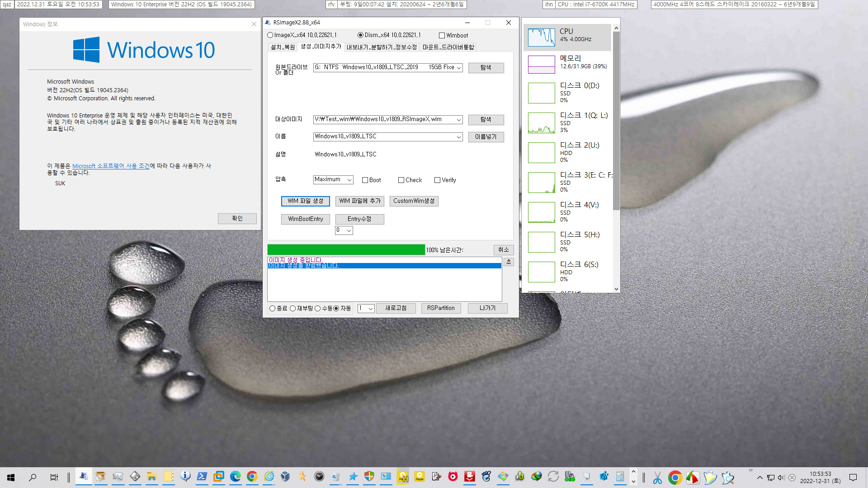868x488 pixels.
Task: Expand the 대상이미지 target path dropdown
Action: pos(458,120)
